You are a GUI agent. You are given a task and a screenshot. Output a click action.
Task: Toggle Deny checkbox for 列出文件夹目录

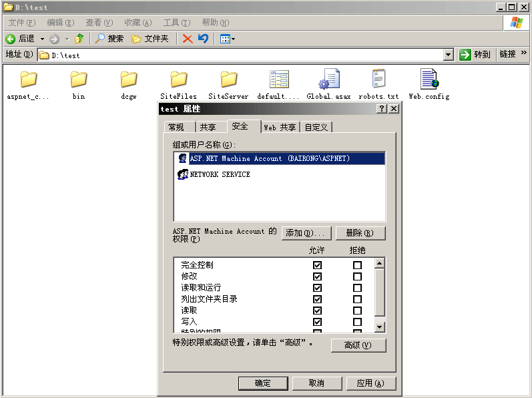point(357,299)
